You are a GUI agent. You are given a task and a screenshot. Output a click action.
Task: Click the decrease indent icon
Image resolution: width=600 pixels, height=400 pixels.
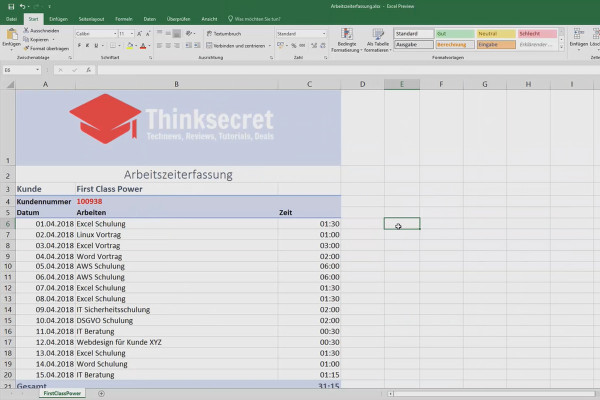pos(188,46)
